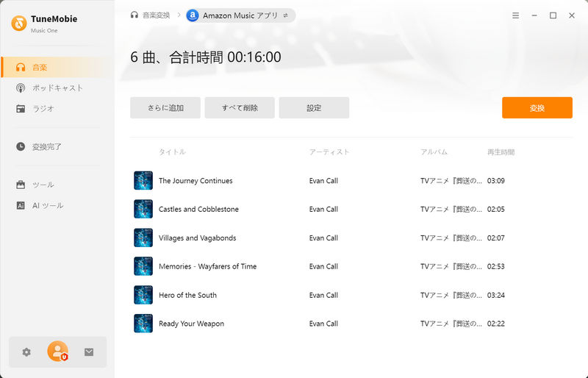
Task: Click album art of The Journey Continues
Action: pyautogui.click(x=143, y=181)
